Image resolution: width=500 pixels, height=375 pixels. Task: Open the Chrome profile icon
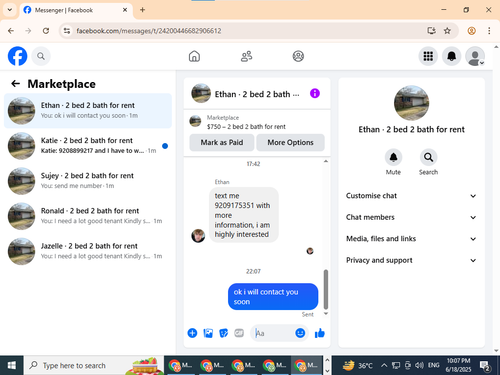point(471,31)
